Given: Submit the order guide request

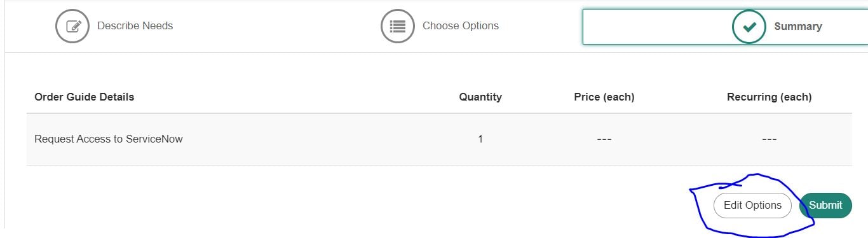Looking at the screenshot, I should click(x=825, y=206).
